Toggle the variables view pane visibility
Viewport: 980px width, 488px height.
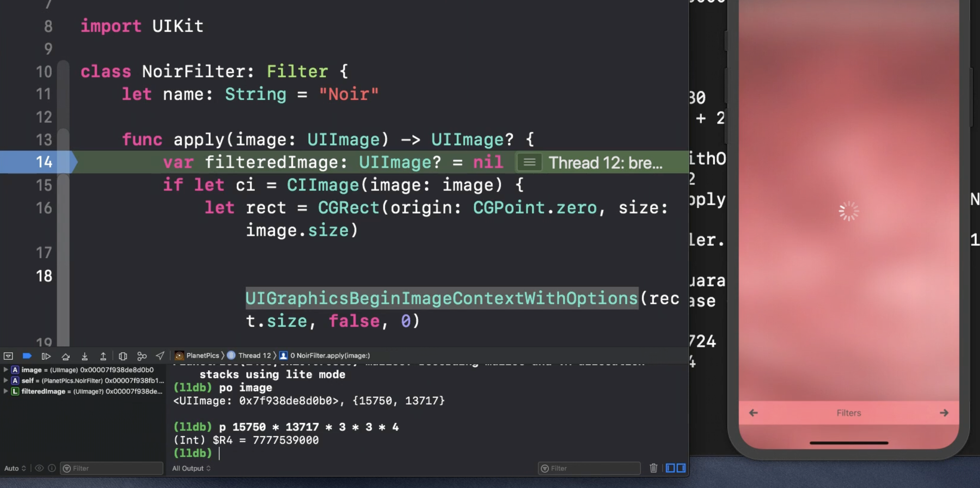[670, 468]
